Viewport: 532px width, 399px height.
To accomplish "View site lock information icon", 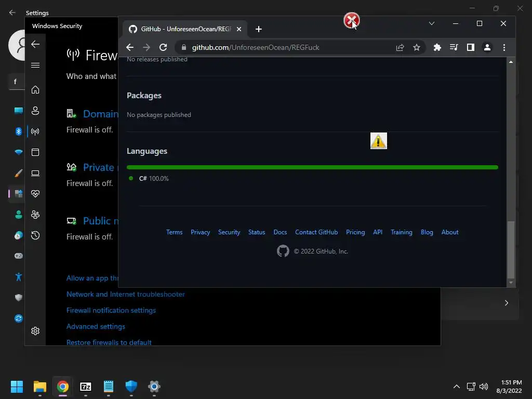I will tap(184, 47).
